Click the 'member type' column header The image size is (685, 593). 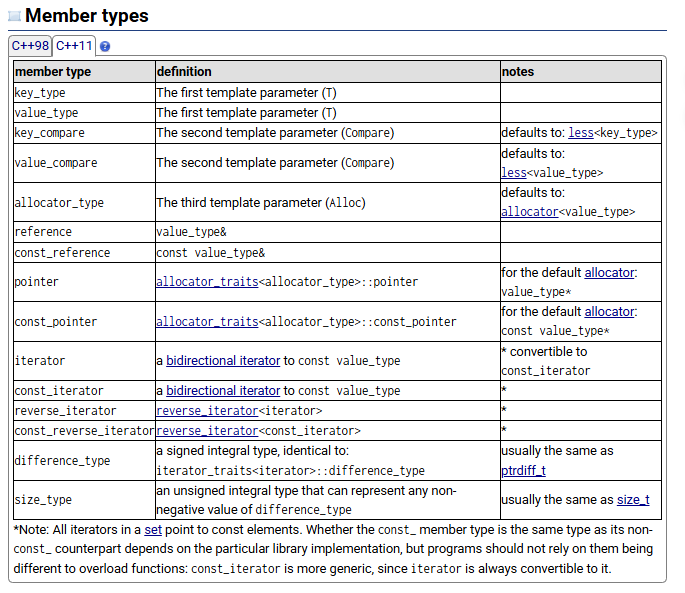tap(84, 72)
